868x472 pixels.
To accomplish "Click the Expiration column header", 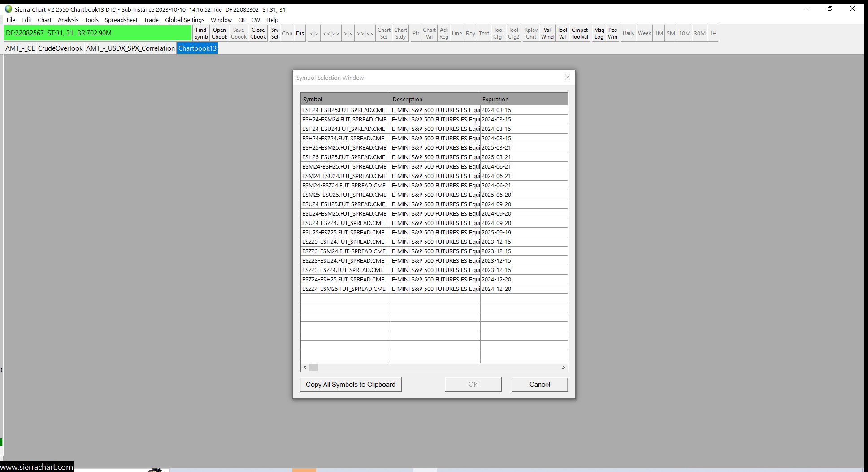I will coord(524,99).
